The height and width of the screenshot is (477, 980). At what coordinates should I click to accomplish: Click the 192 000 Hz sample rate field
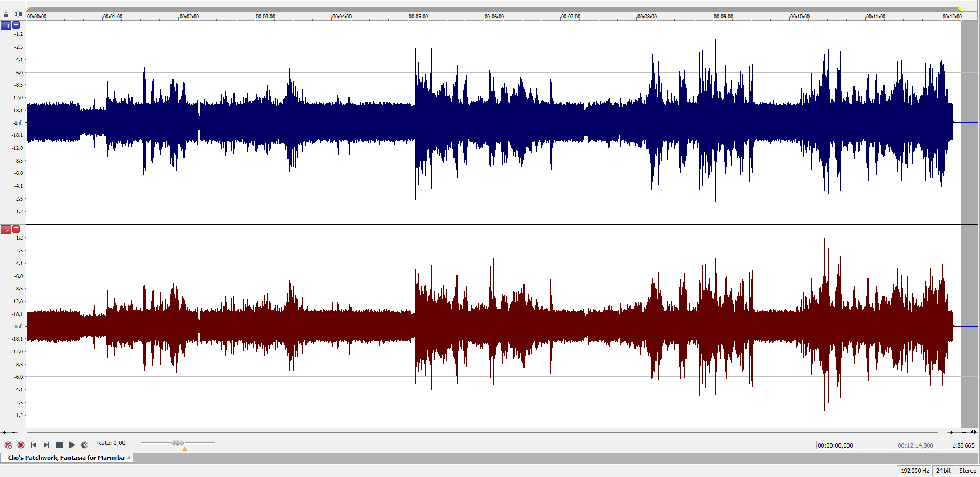point(914,471)
